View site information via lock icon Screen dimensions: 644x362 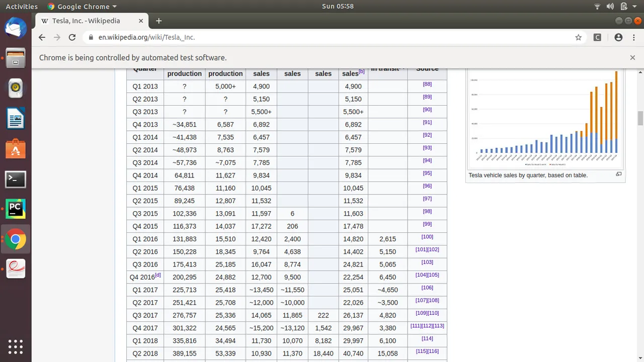(x=91, y=37)
